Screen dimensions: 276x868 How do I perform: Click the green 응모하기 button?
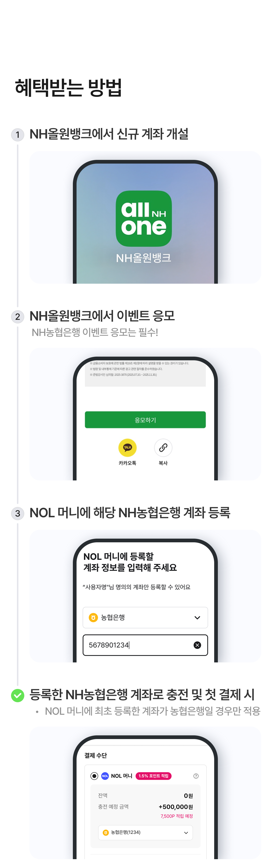(145, 420)
